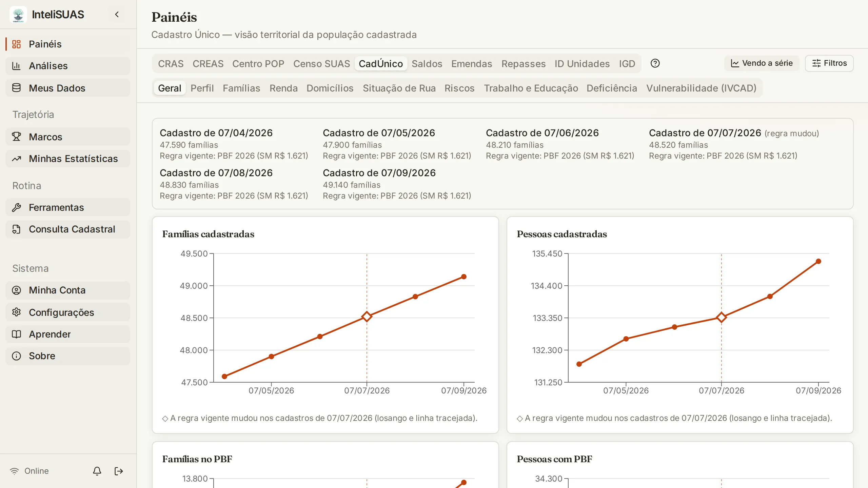Click the '(regra mudou)' note
This screenshot has height=488, width=868.
click(x=792, y=133)
